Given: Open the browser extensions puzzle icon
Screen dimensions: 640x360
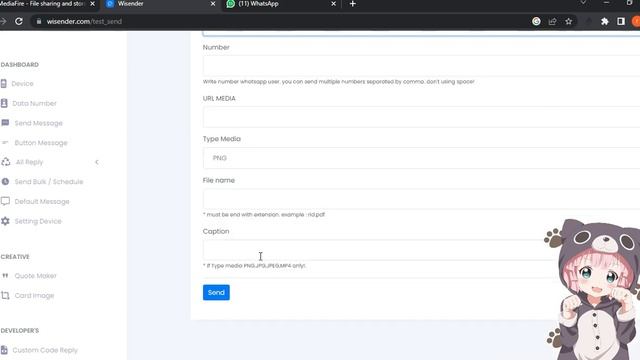Looking at the screenshot, I should [604, 21].
